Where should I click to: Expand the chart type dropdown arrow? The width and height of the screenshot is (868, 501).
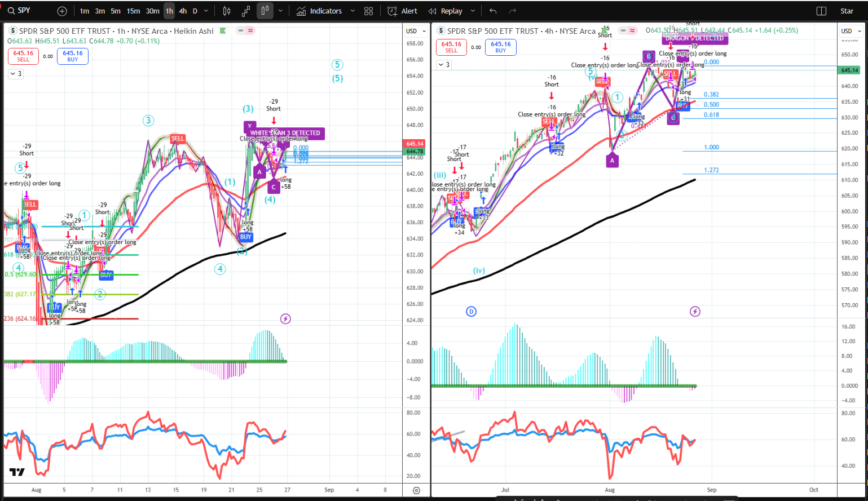[x=281, y=11]
